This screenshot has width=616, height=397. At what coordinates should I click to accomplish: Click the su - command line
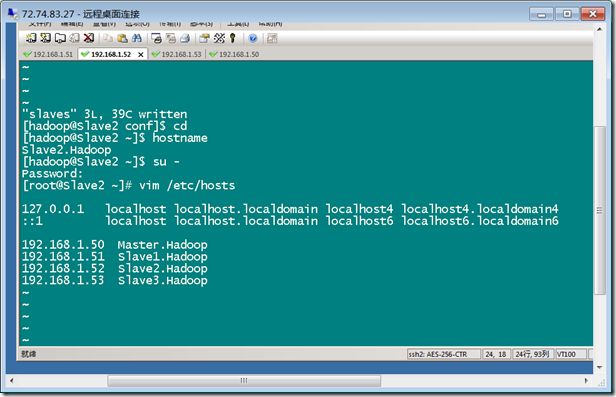101,162
